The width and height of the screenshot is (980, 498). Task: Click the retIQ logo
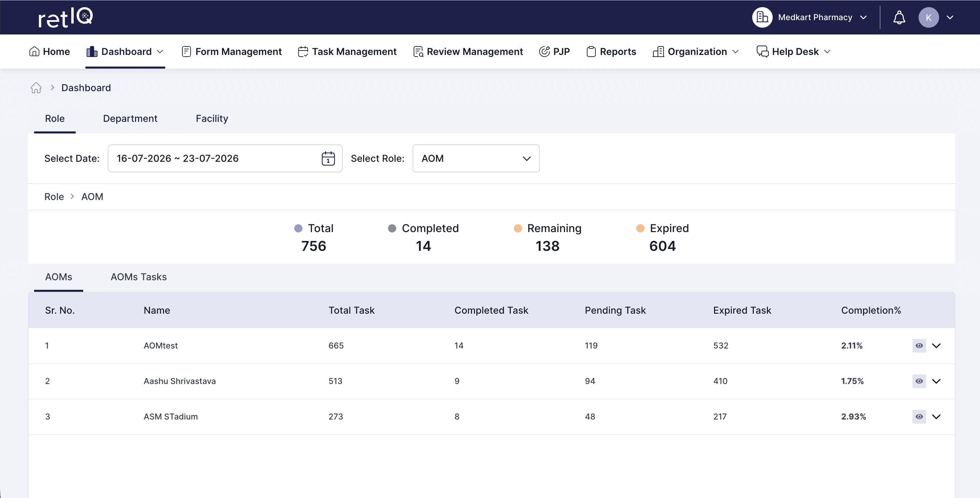point(65,17)
